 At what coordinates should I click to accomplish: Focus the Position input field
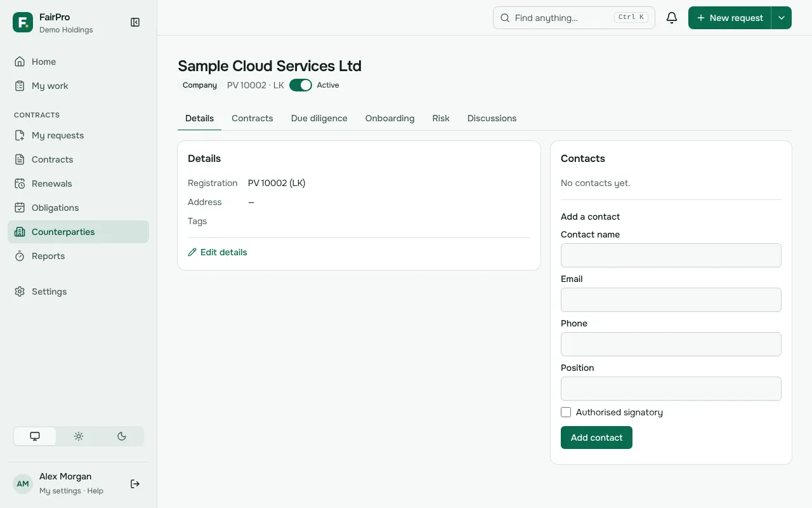pyautogui.click(x=671, y=389)
